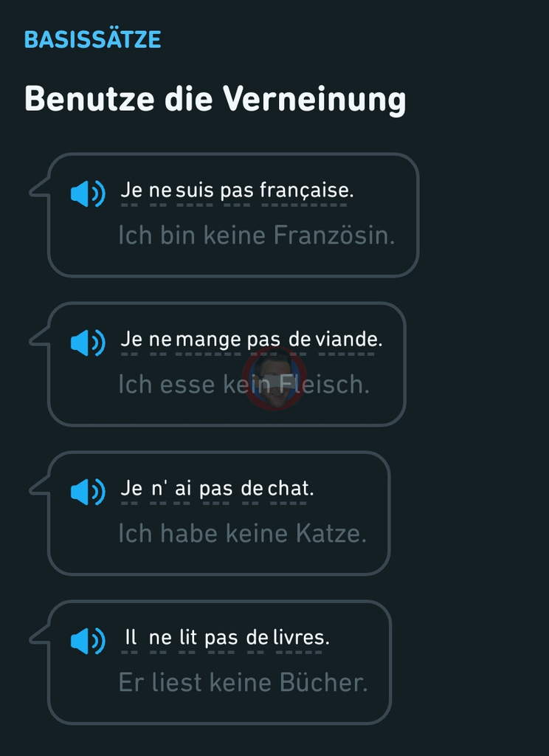The width and height of the screenshot is (549, 756).
Task: Tap the translation "Er liest keine Bücher."
Action: pyautogui.click(x=243, y=683)
